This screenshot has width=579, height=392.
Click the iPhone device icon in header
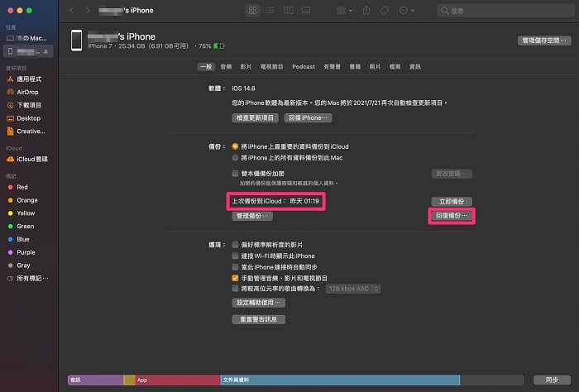click(76, 41)
